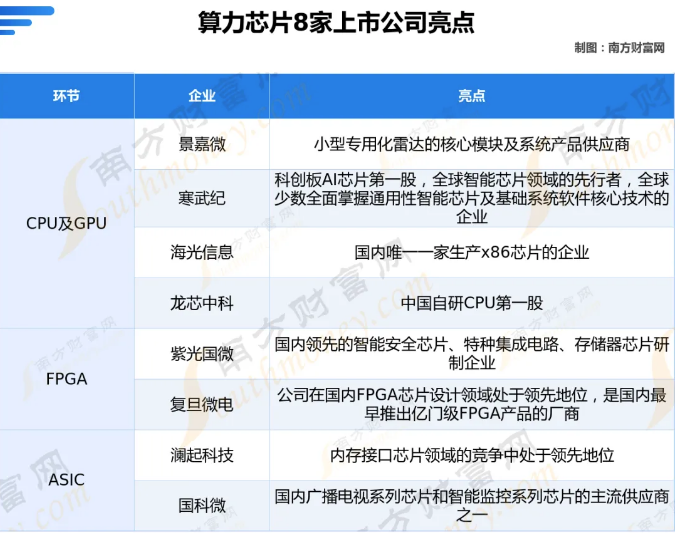The height and width of the screenshot is (533, 677).
Task: Select the company name 景嘉微
Action: point(202,144)
